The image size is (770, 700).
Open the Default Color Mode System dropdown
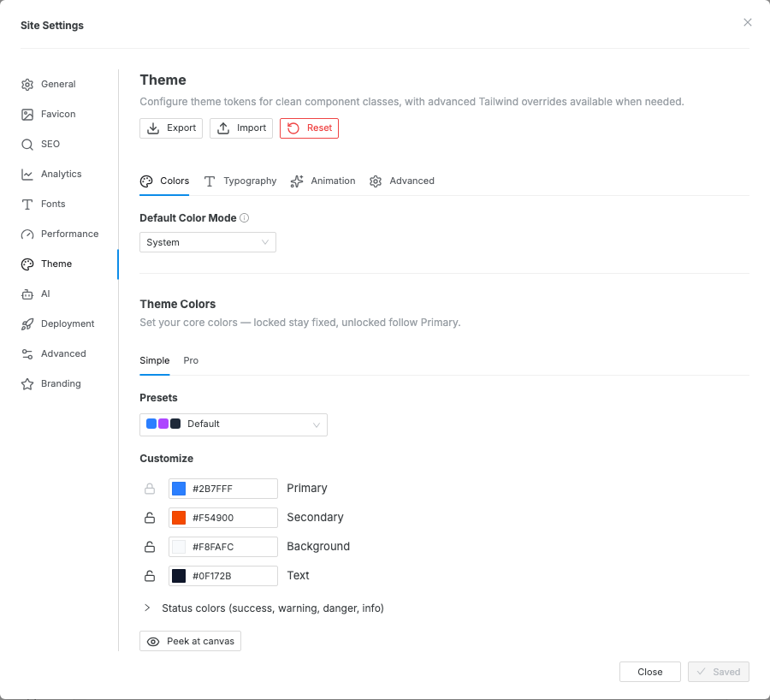tap(208, 242)
